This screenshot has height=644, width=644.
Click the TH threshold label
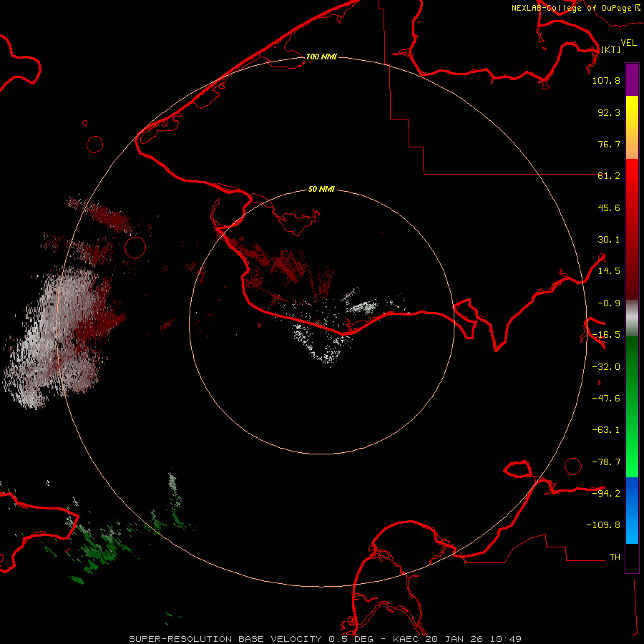[x=615, y=557]
